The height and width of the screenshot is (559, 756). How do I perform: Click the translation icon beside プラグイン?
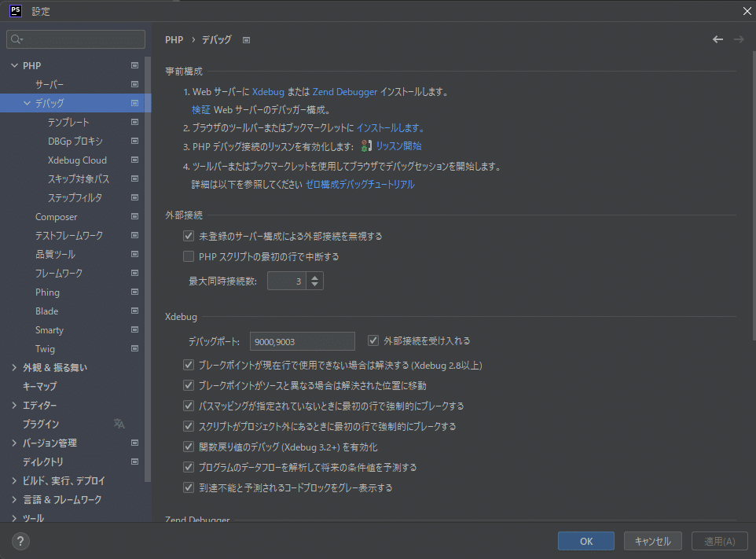(x=119, y=424)
